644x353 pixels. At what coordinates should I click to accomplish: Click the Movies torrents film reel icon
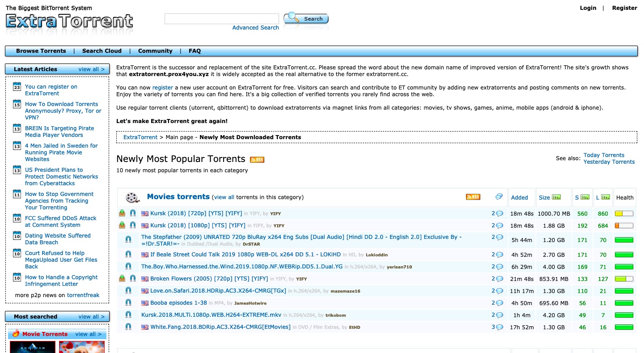coord(132,197)
